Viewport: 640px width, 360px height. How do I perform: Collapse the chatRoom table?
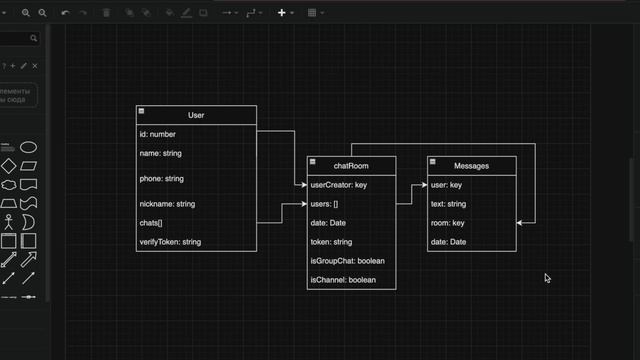(x=313, y=162)
